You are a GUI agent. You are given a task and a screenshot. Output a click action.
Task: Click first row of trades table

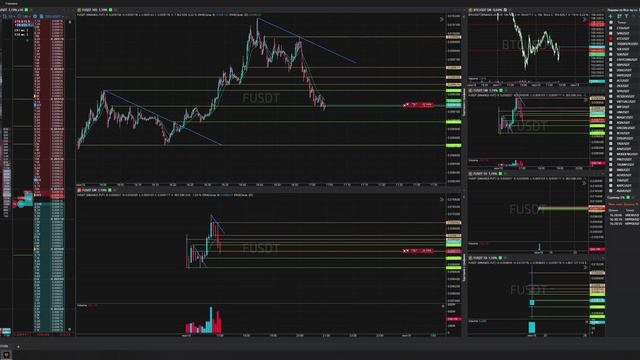(624, 215)
